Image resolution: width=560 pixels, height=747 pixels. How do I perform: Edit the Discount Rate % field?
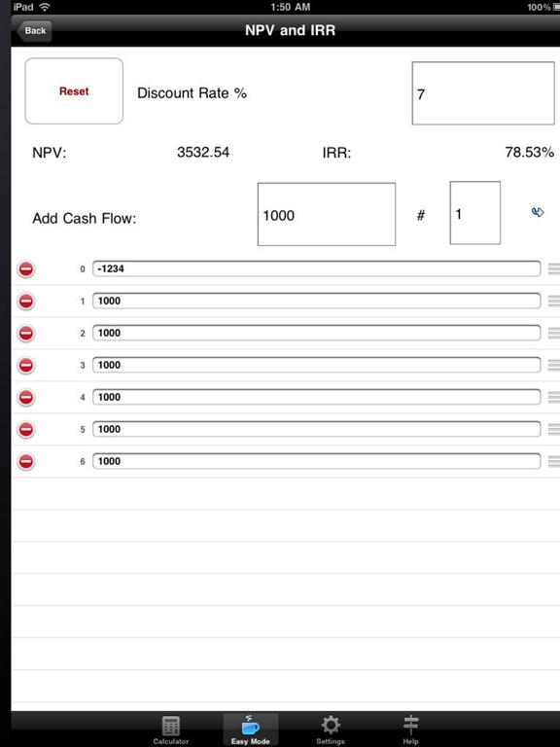point(483,93)
